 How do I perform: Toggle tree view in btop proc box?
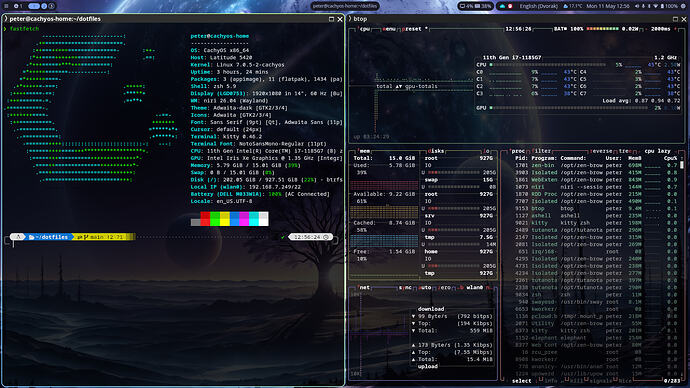624,151
